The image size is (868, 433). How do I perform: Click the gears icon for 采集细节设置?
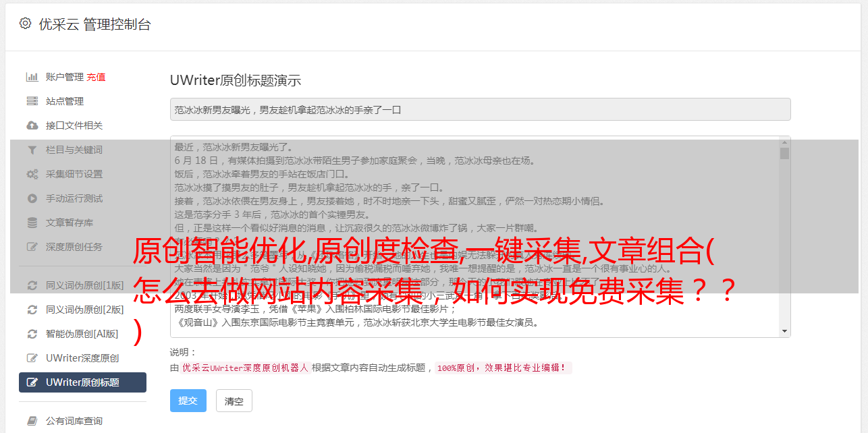(32, 174)
